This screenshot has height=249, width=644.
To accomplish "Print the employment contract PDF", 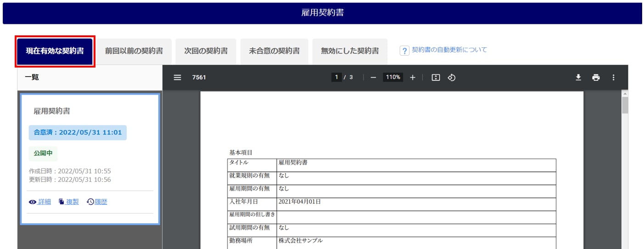I will tap(596, 77).
